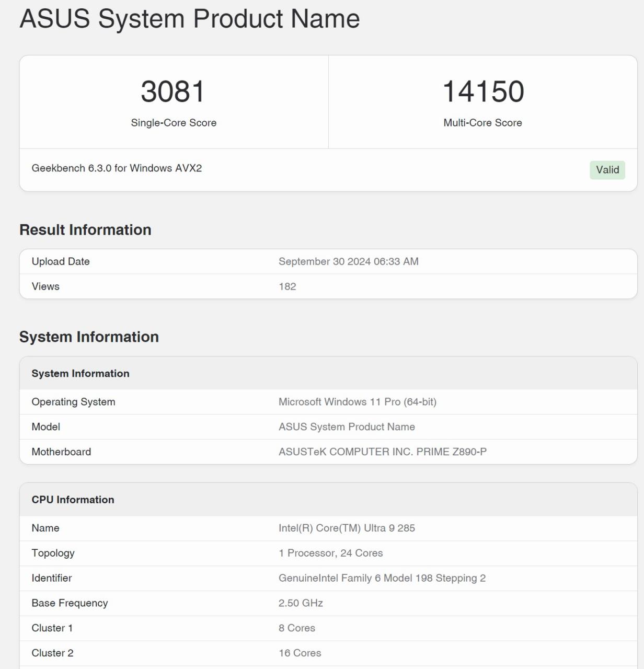Click the large System Information section heading
Screen dimensions: 644x669
89,337
